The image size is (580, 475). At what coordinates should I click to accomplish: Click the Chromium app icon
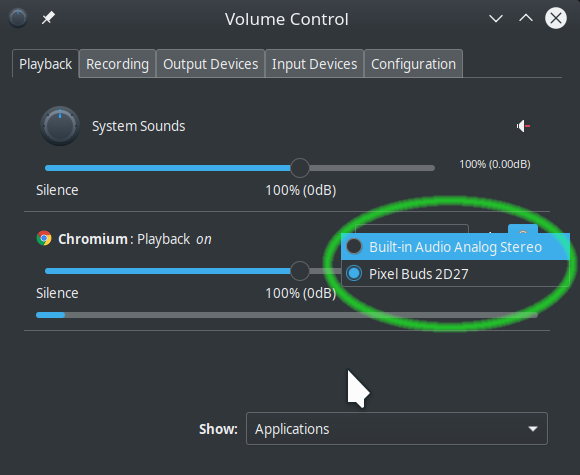tap(44, 238)
